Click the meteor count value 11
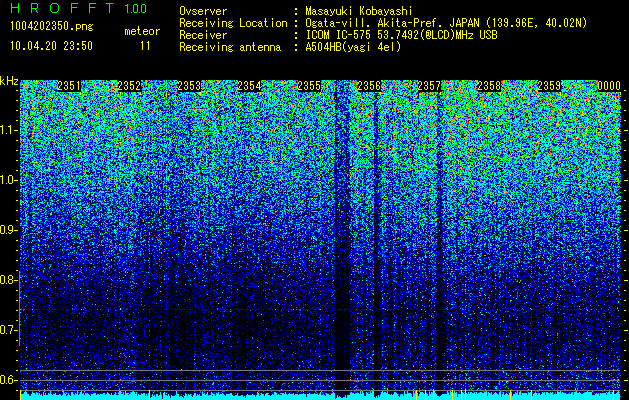 (x=145, y=46)
